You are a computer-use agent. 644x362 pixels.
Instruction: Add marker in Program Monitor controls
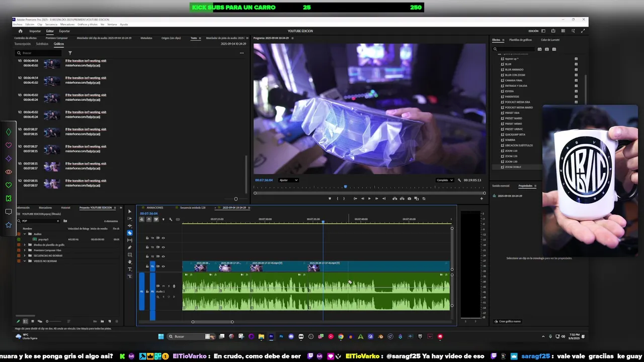[330, 199]
